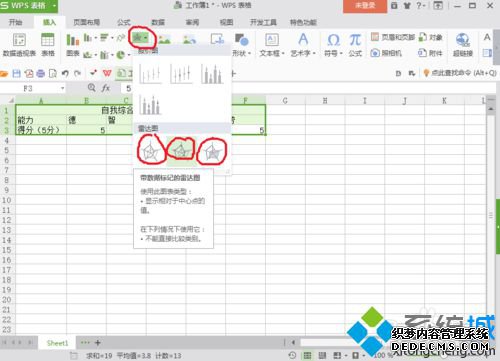
Task: Add a new sheet with plus button
Action: 98,342
